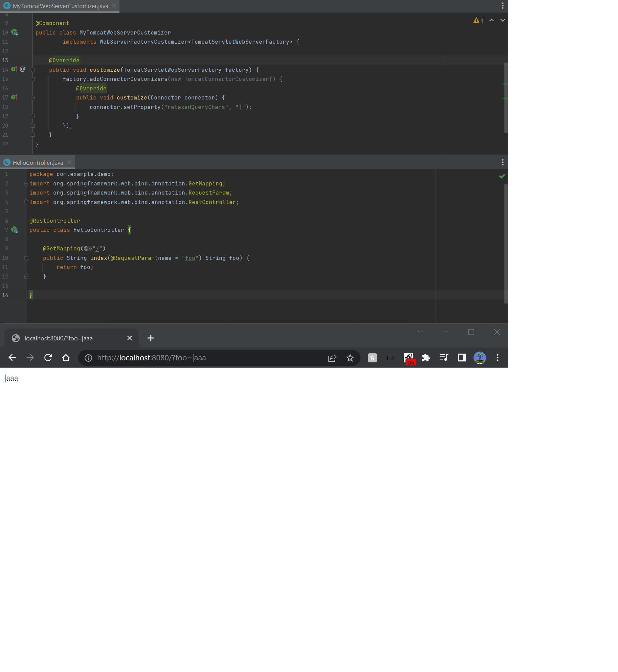
Task: Click the override gutter icon on line 17
Action: click(x=14, y=97)
